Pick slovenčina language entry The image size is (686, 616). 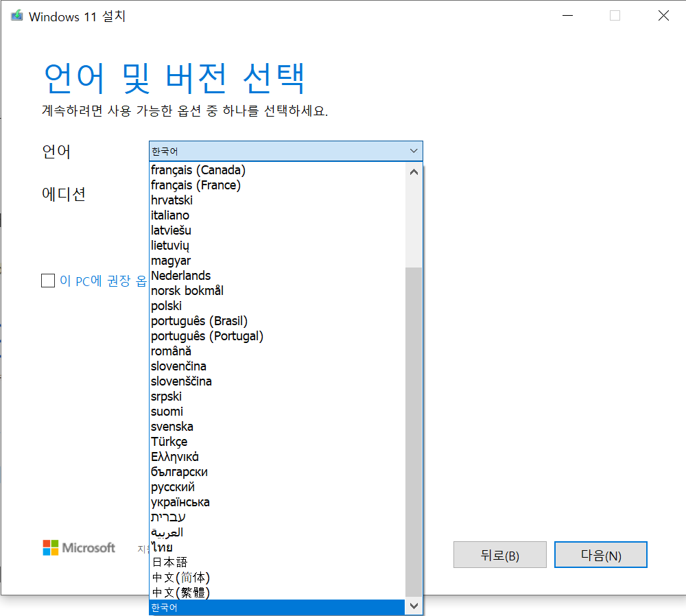click(x=277, y=366)
